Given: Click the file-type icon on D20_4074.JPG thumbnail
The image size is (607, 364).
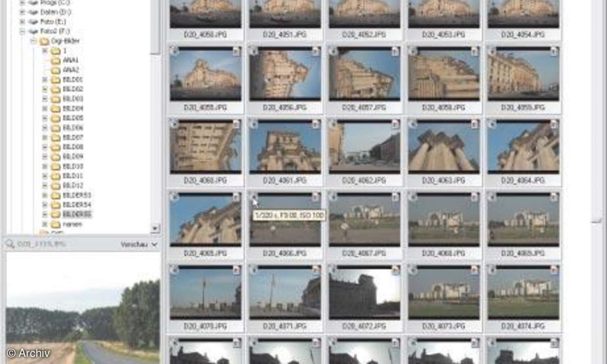Looking at the screenshot, I should click(554, 270).
